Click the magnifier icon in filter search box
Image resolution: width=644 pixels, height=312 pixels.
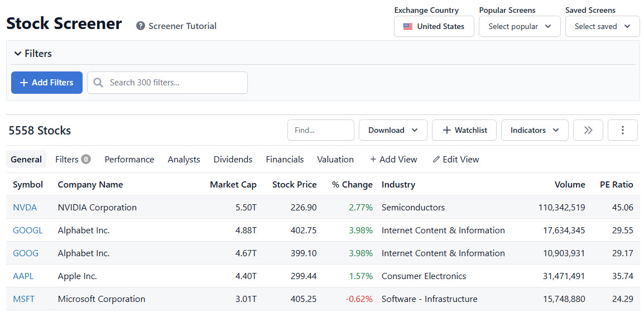[x=98, y=83]
